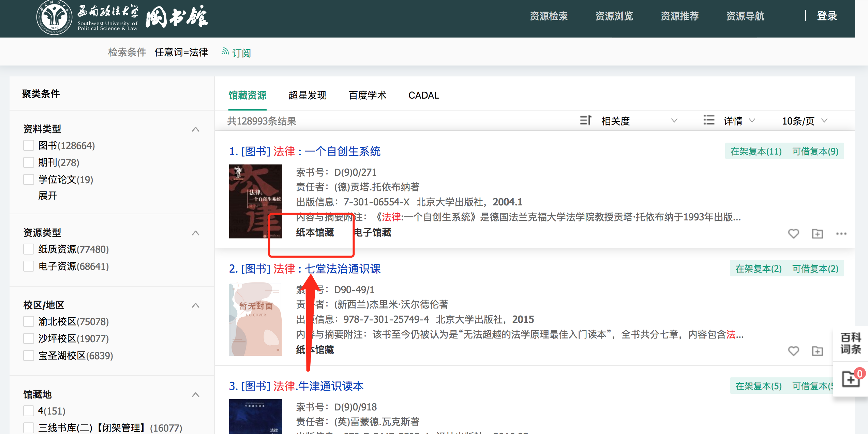Click the 电子馆藏 label under first result
Image resolution: width=868 pixels, height=434 pixels.
(x=373, y=233)
